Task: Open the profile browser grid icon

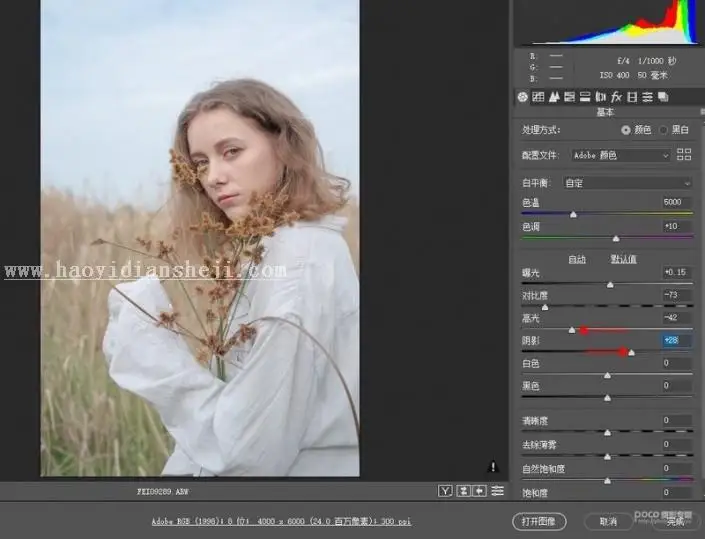Action: pos(684,155)
